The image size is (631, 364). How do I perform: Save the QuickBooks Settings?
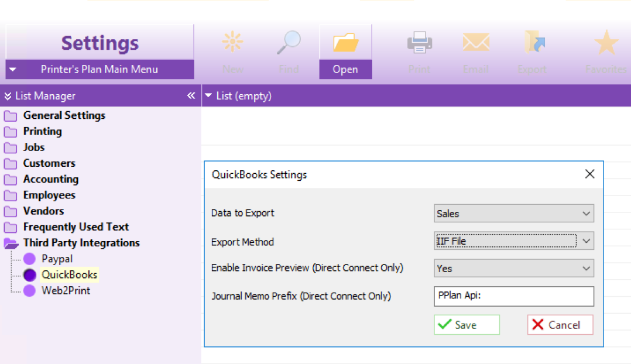pos(467,325)
